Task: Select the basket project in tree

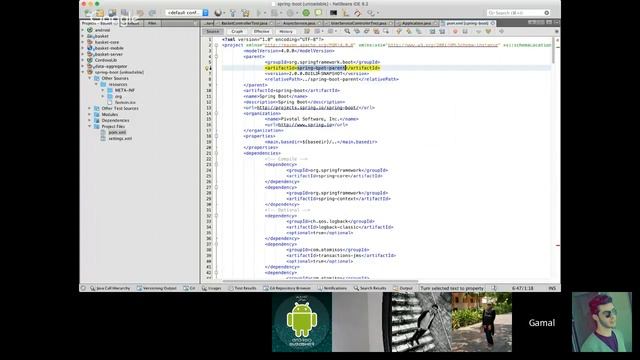Action: pos(101,36)
